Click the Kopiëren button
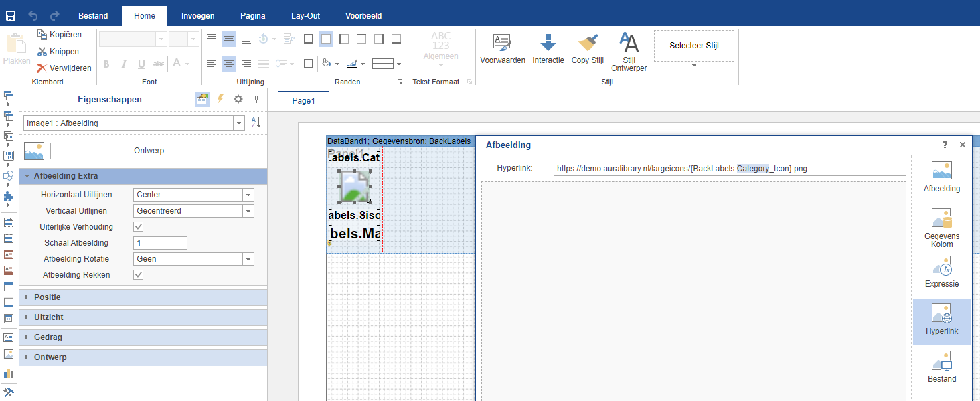Viewport: 980px width, 401px height. click(x=60, y=34)
